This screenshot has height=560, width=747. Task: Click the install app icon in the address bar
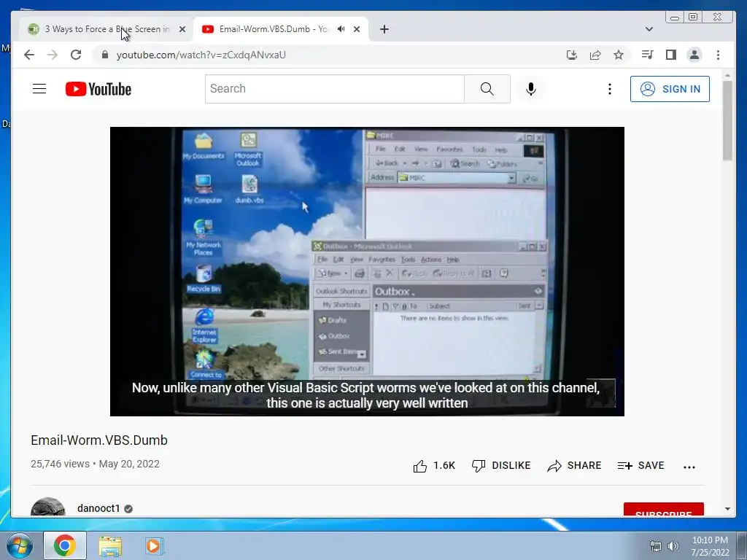(572, 55)
